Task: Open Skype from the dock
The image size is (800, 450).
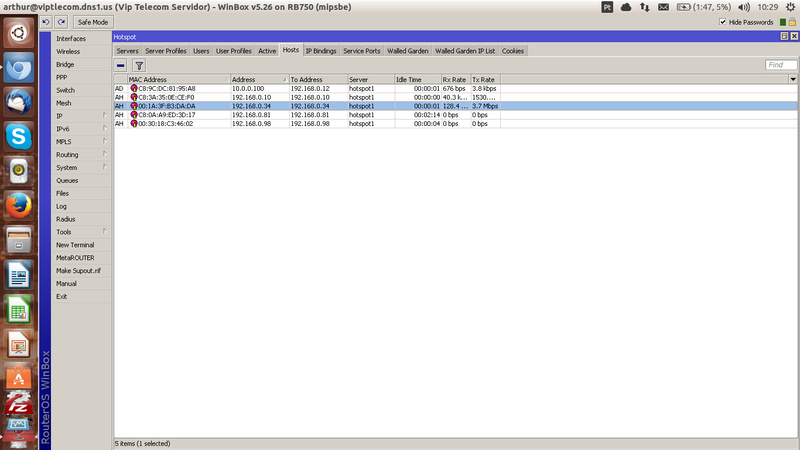Action: coord(19,137)
